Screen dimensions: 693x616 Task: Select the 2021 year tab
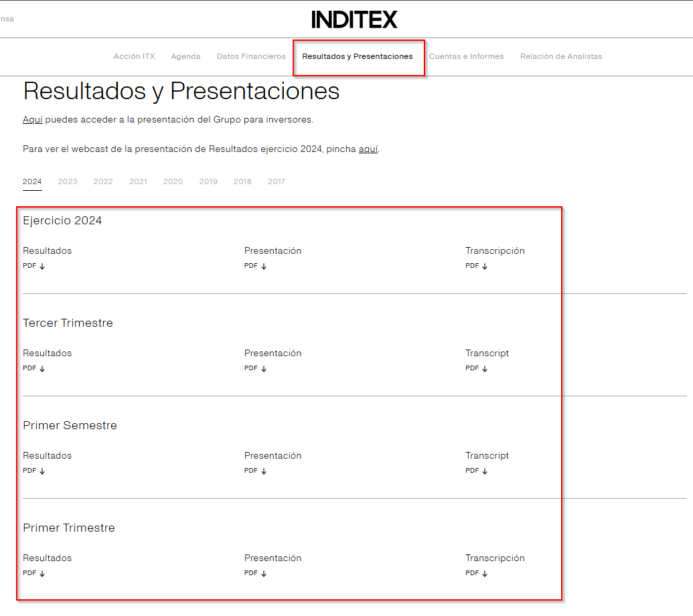click(x=138, y=181)
